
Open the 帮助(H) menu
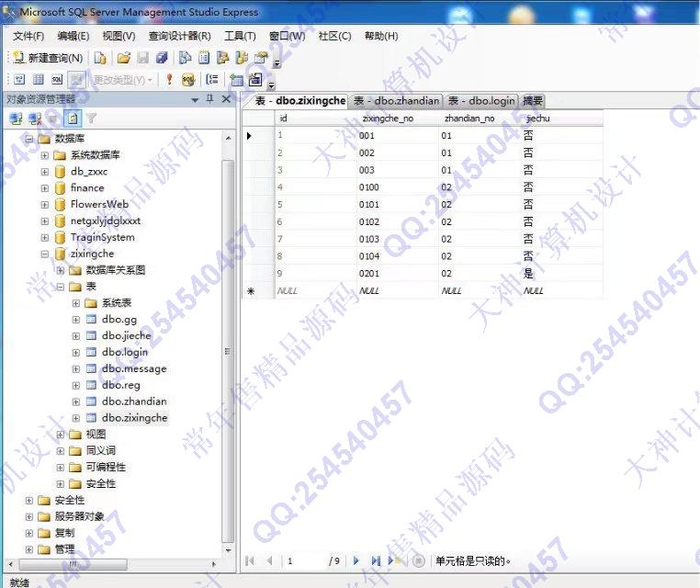click(x=381, y=36)
